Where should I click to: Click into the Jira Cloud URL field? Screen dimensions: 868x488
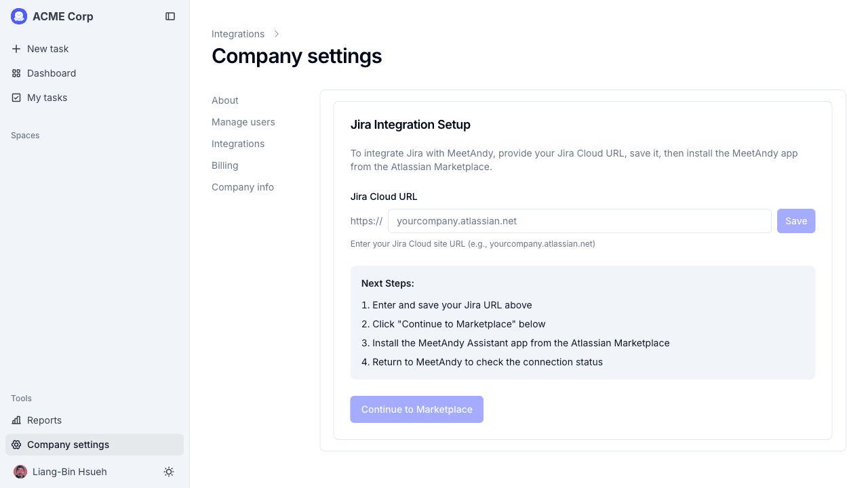pyautogui.click(x=580, y=221)
